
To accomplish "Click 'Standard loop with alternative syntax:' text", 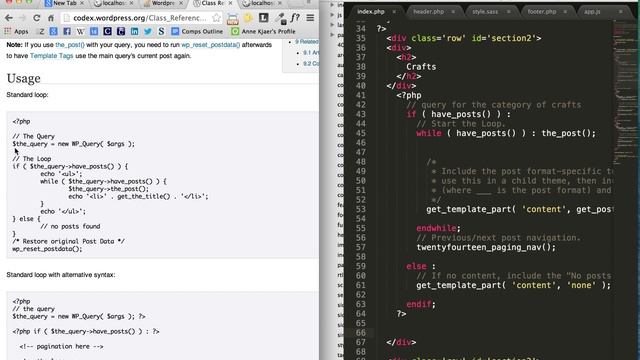I will coord(61,275).
